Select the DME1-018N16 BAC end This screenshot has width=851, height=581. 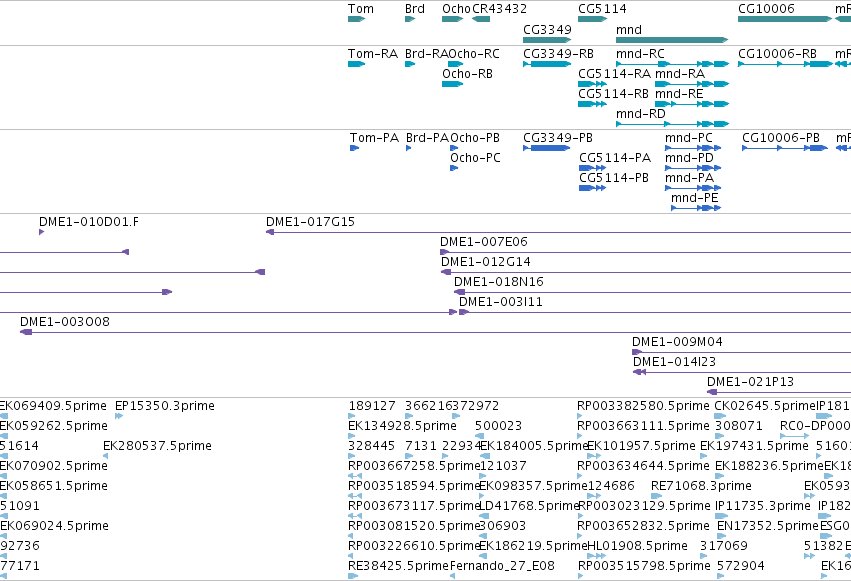459,292
